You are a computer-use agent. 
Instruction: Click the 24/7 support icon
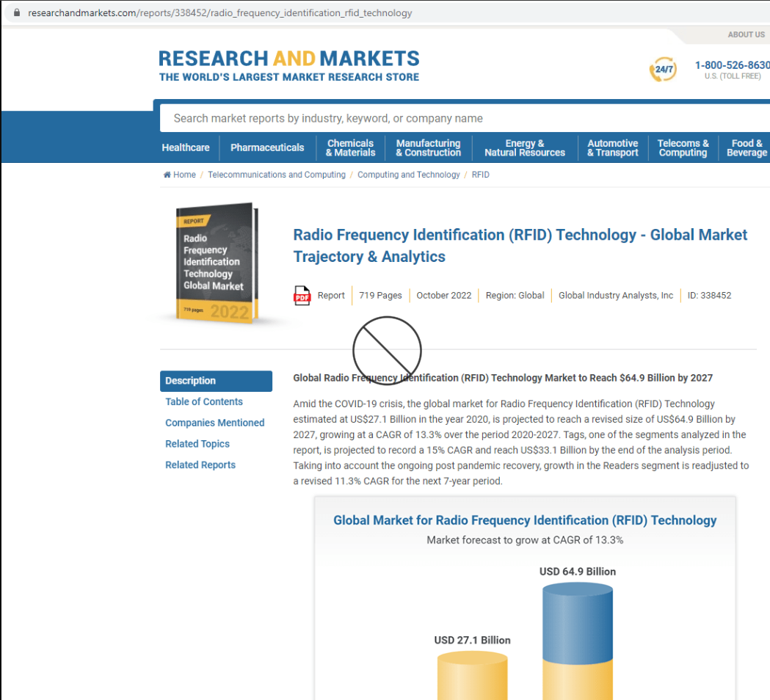coord(663,70)
